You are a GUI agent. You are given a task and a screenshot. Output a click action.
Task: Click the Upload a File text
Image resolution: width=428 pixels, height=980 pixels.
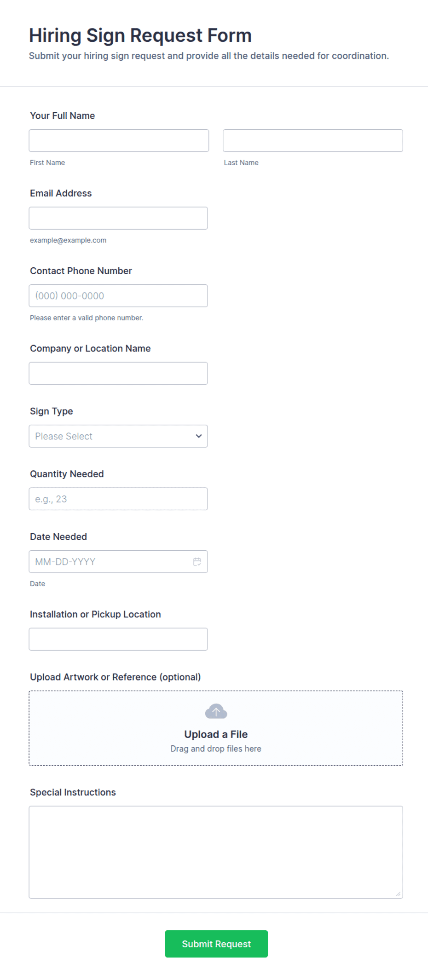[x=216, y=734]
